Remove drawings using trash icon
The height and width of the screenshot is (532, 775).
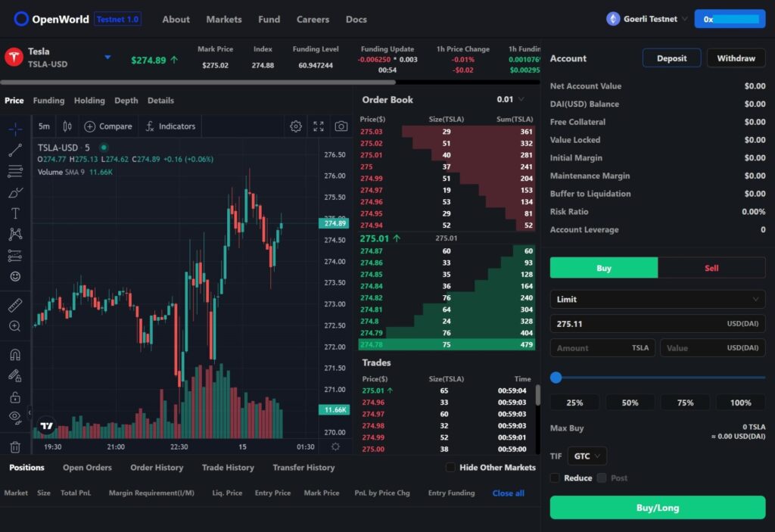point(15,447)
